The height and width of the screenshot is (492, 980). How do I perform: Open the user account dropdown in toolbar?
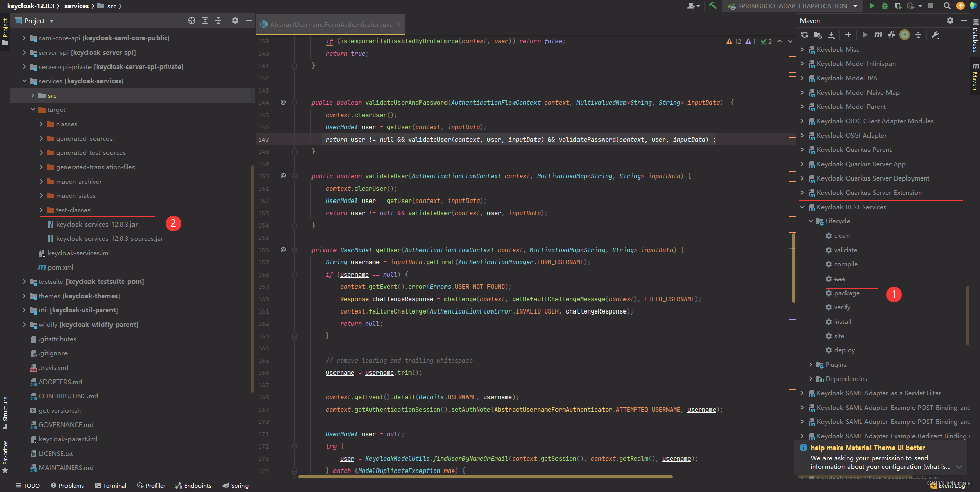coord(693,6)
